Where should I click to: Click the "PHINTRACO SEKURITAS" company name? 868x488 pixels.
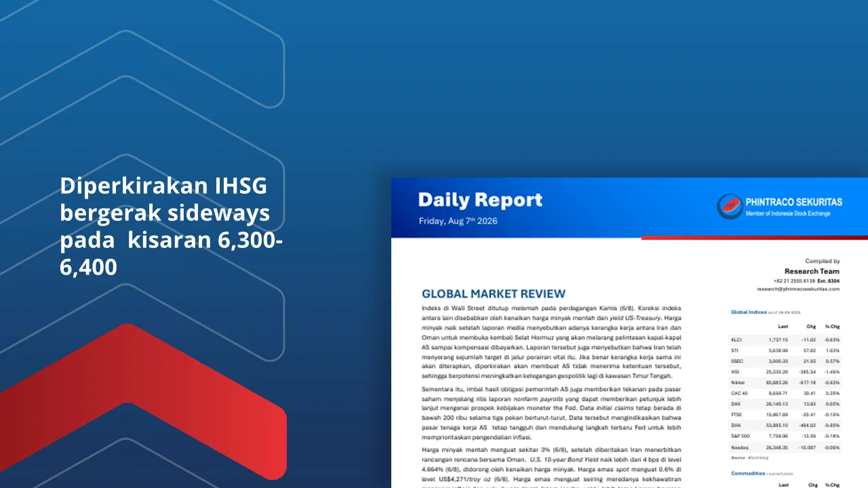(x=793, y=202)
